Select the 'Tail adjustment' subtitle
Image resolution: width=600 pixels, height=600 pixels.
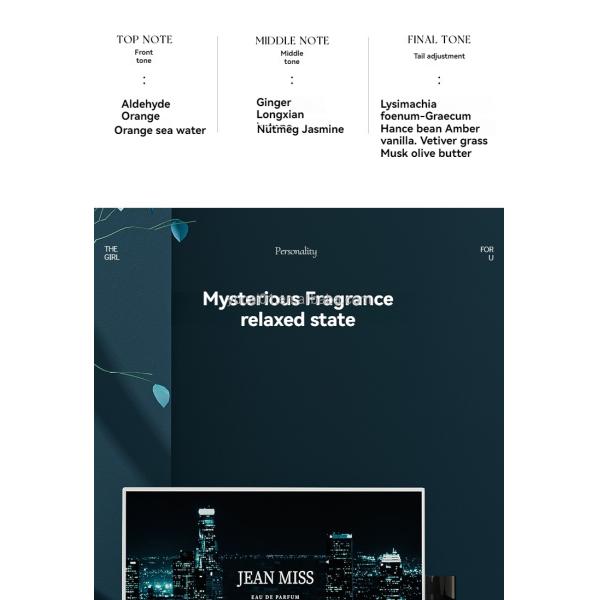[439, 56]
